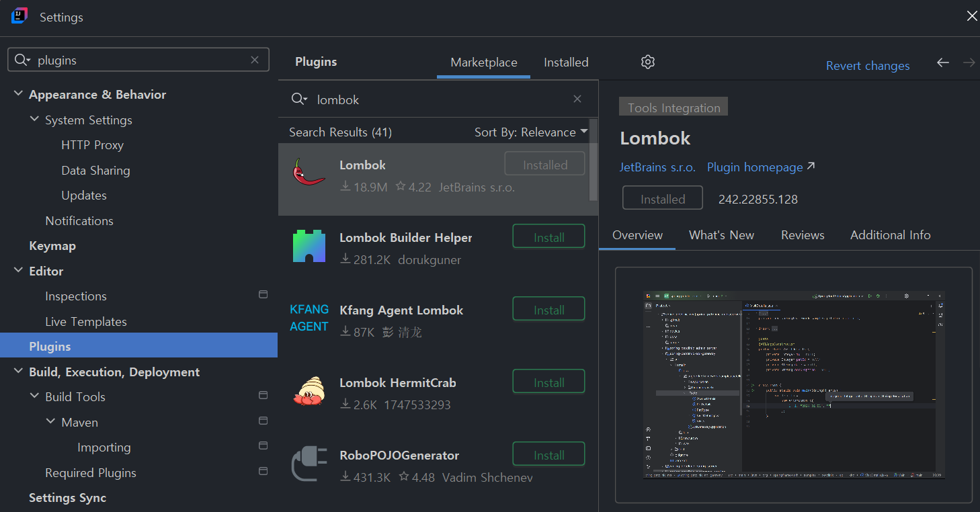Switch to the Marketplace tab

click(484, 62)
